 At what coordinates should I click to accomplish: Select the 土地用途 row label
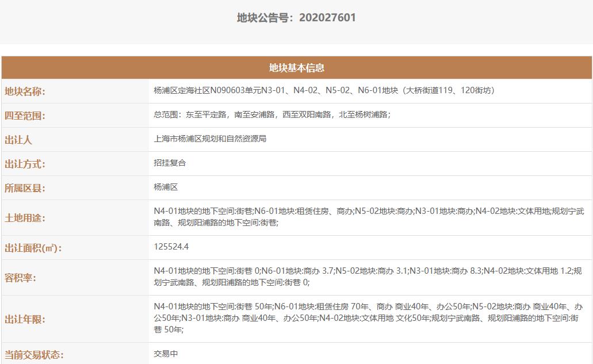click(x=25, y=218)
